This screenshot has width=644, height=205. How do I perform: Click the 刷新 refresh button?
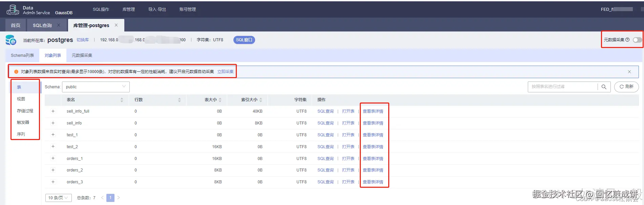coord(626,87)
